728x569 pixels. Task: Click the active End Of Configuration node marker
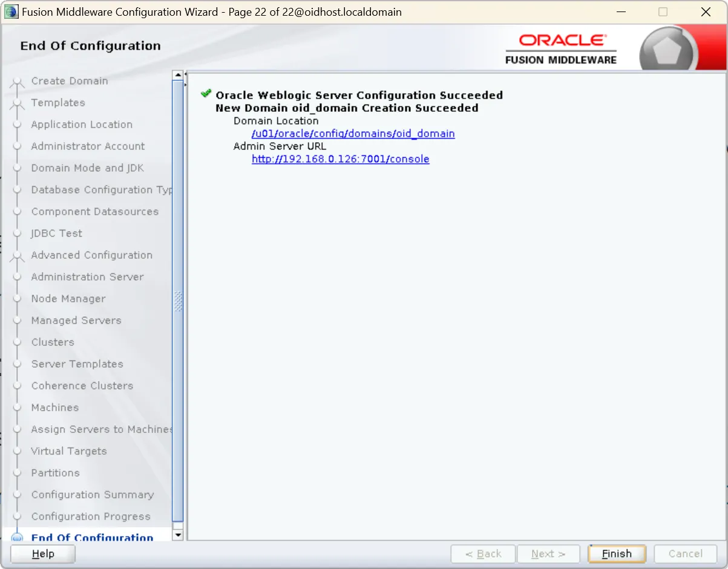[x=17, y=537]
